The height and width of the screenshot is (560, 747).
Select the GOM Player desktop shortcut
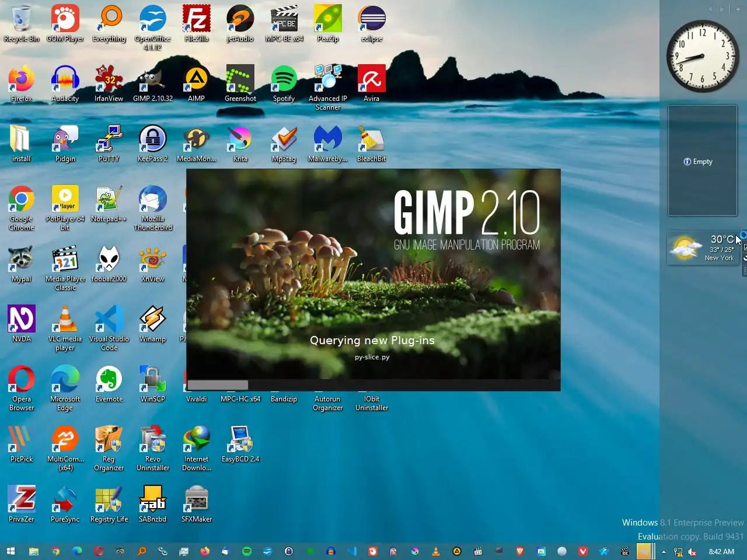[65, 23]
